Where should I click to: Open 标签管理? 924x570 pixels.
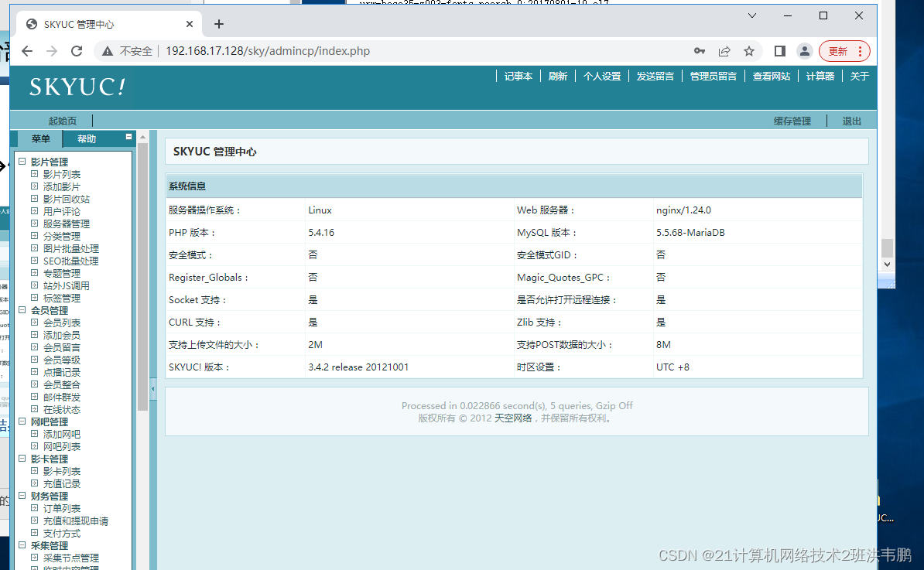[62, 298]
